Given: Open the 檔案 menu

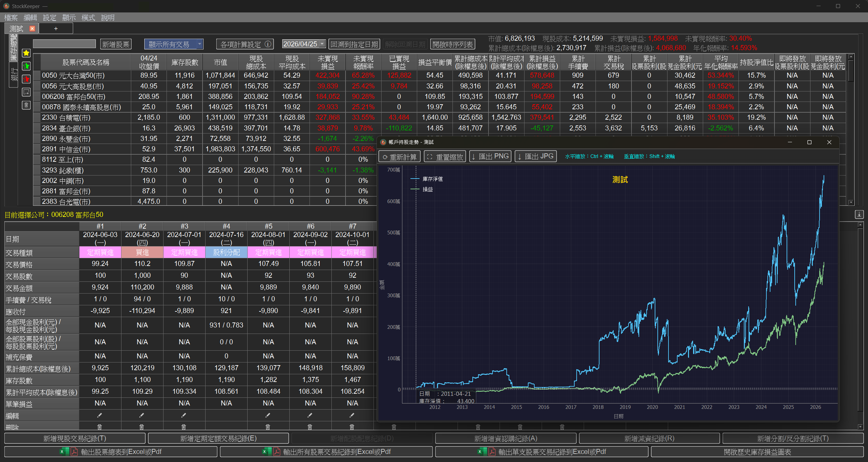Looking at the screenshot, I should [11, 17].
